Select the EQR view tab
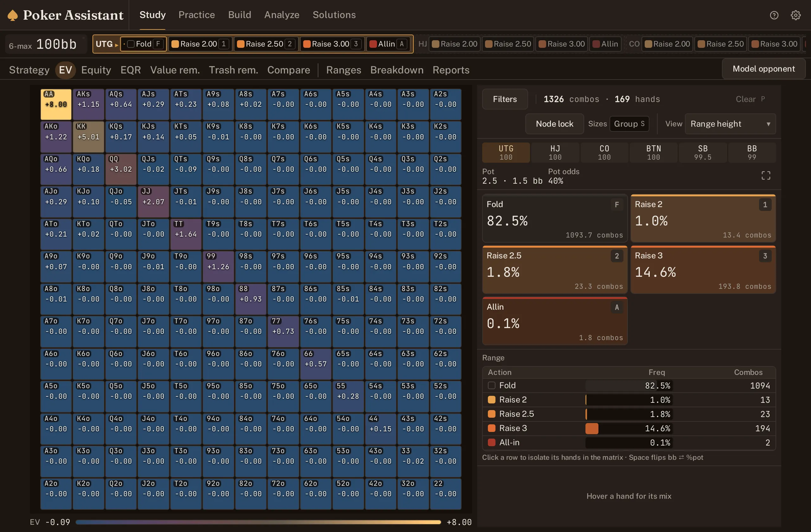 [131, 70]
